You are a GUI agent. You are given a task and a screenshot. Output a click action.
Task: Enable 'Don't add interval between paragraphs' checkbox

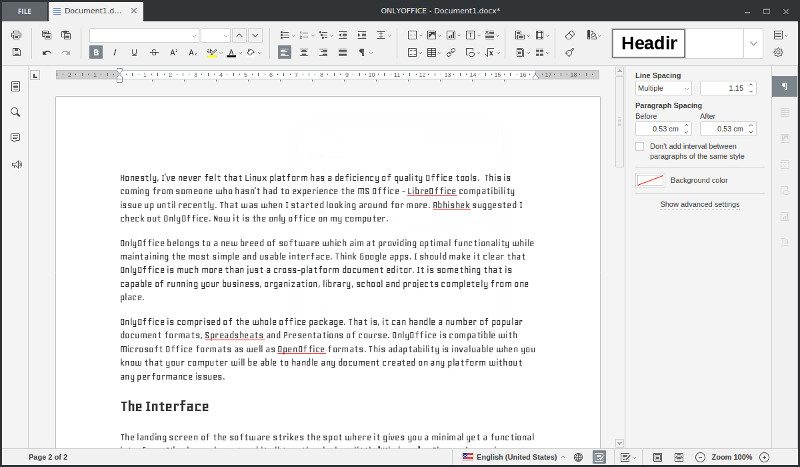640,146
